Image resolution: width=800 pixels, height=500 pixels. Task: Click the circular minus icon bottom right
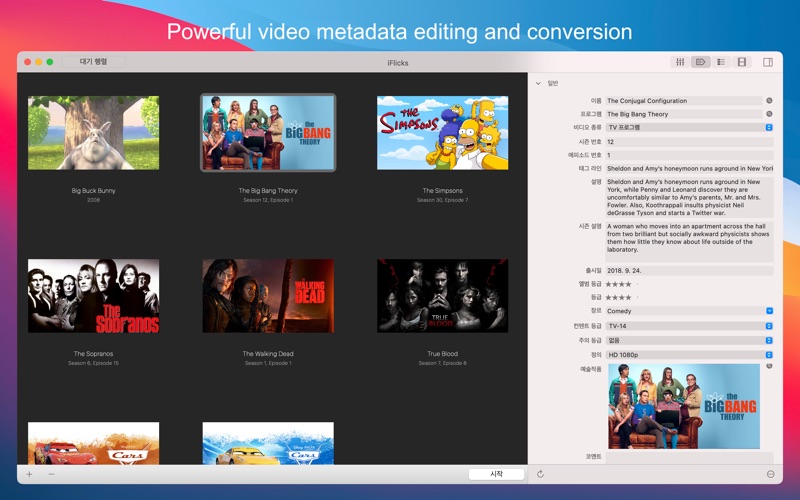point(771,474)
